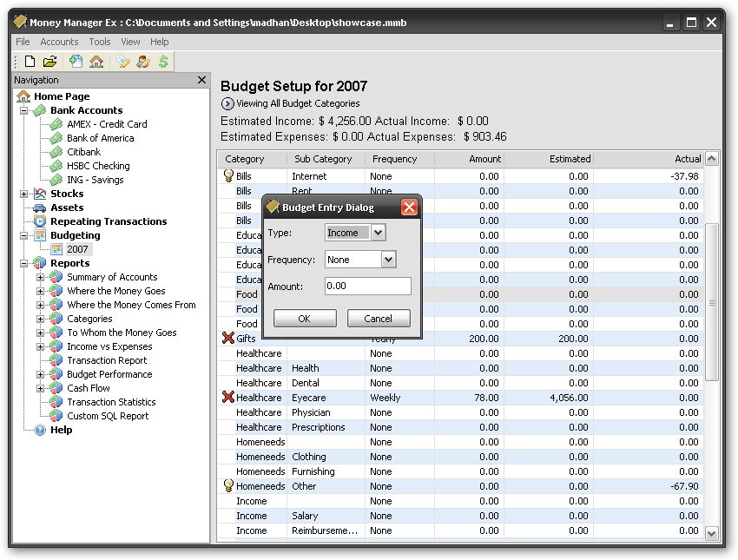Click the arrow icon beside Viewing All Budget Categories

click(x=227, y=103)
